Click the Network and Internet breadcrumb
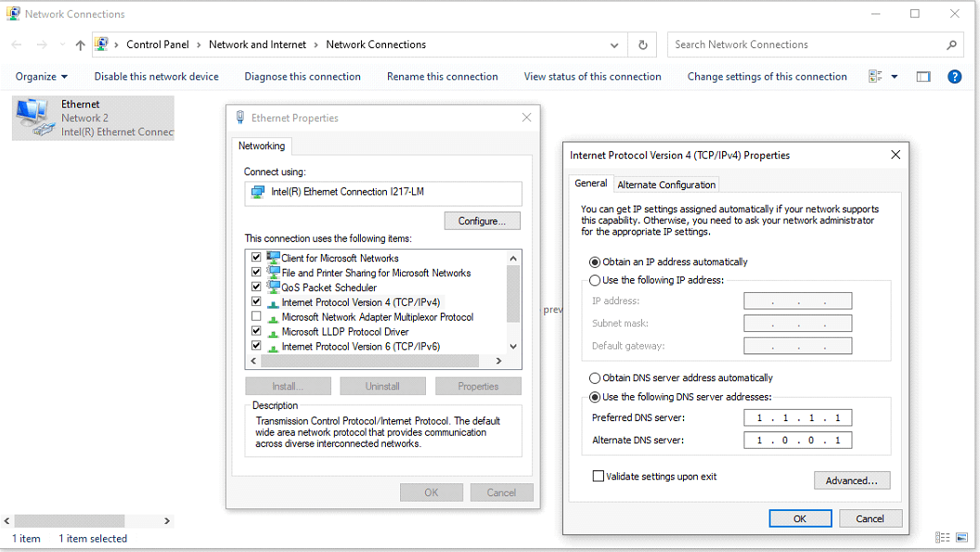This screenshot has width=980, height=552. coord(257,45)
